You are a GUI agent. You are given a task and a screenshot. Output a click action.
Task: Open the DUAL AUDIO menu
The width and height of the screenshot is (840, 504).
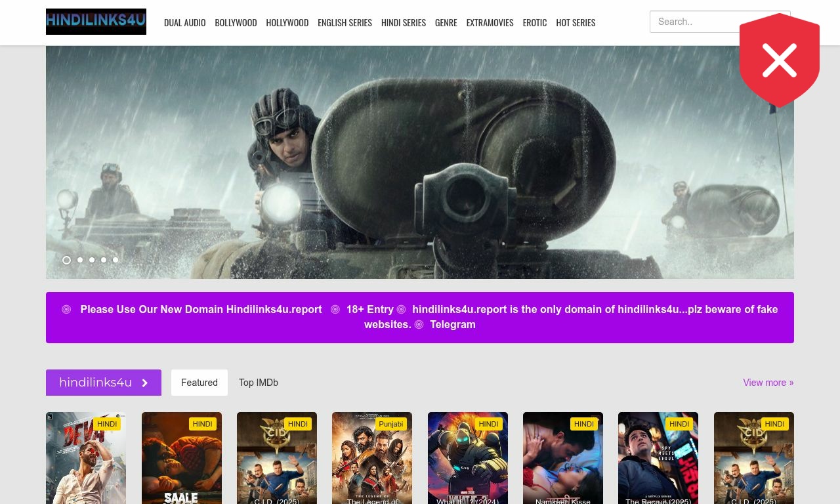[x=184, y=22]
